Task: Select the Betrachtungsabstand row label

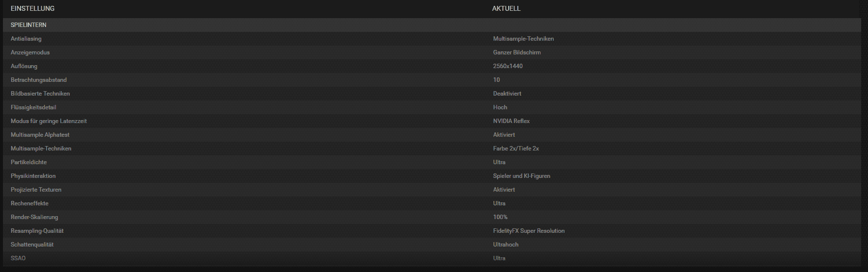Action: pyautogui.click(x=39, y=80)
